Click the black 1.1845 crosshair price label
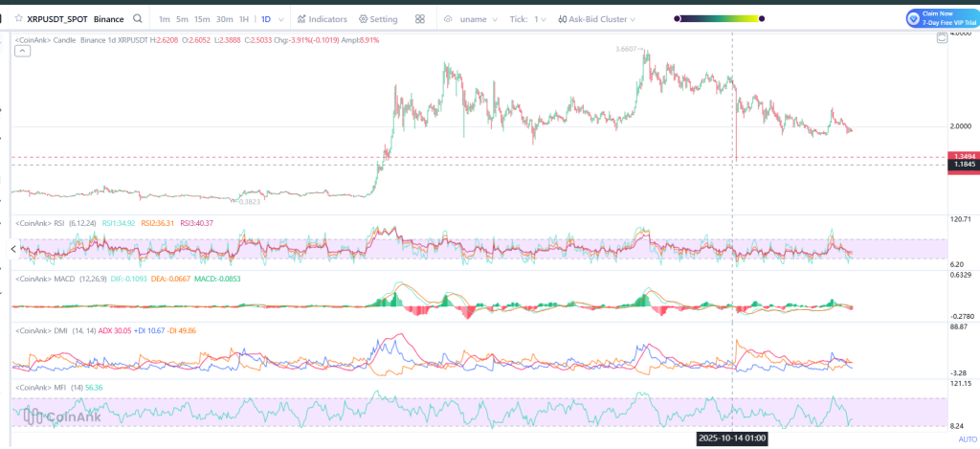The height and width of the screenshot is (449, 980). 963,165
